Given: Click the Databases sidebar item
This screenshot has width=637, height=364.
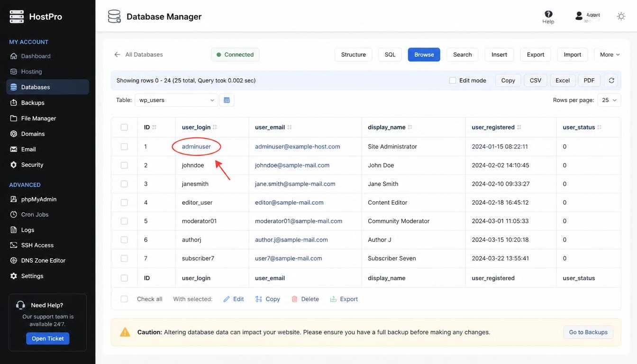Looking at the screenshot, I should pyautogui.click(x=47, y=87).
